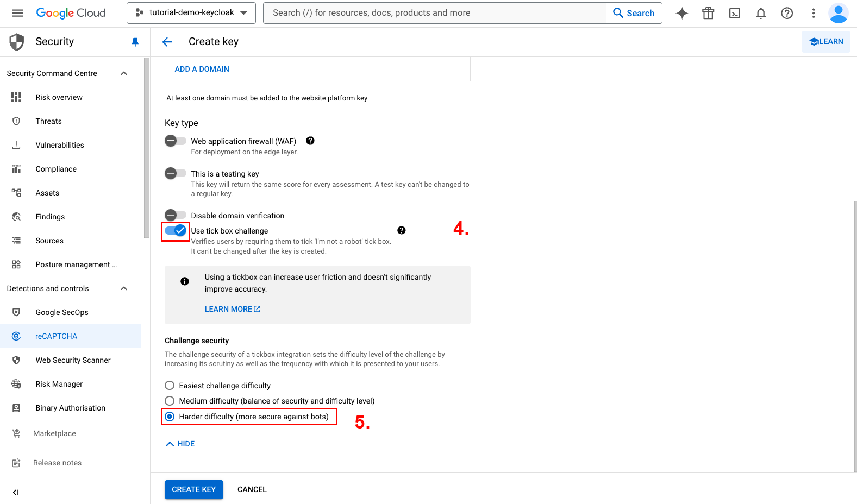Open Assets menu item
857x504 pixels.
coord(71,193)
